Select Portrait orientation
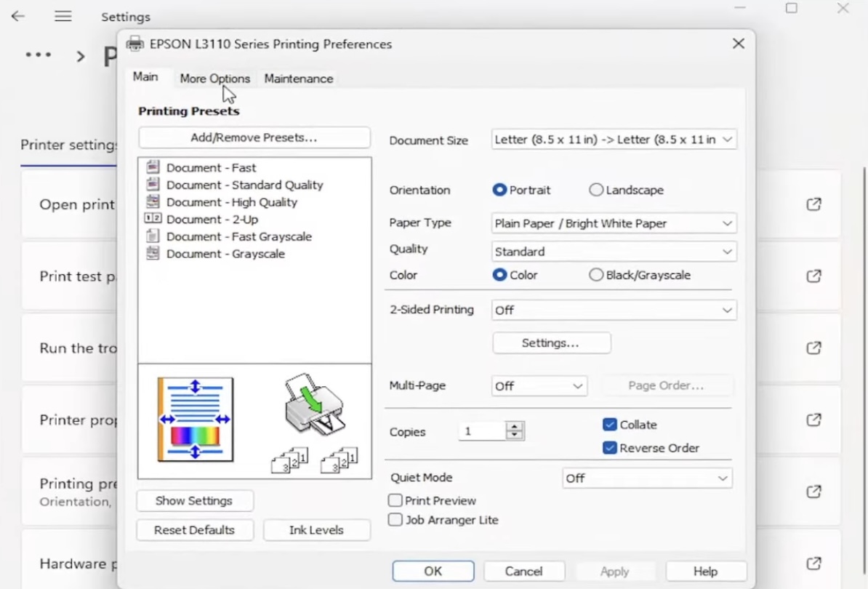Image resolution: width=868 pixels, height=589 pixels. [x=499, y=190]
